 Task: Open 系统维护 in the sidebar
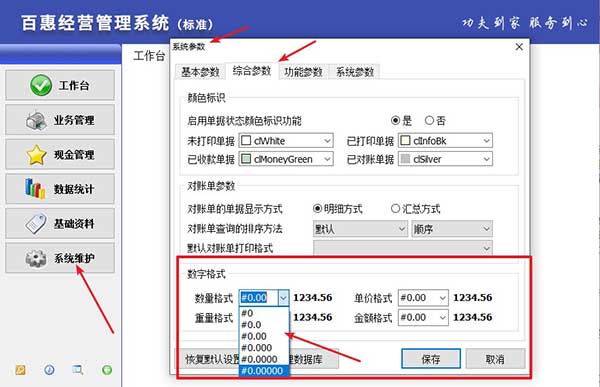60,258
